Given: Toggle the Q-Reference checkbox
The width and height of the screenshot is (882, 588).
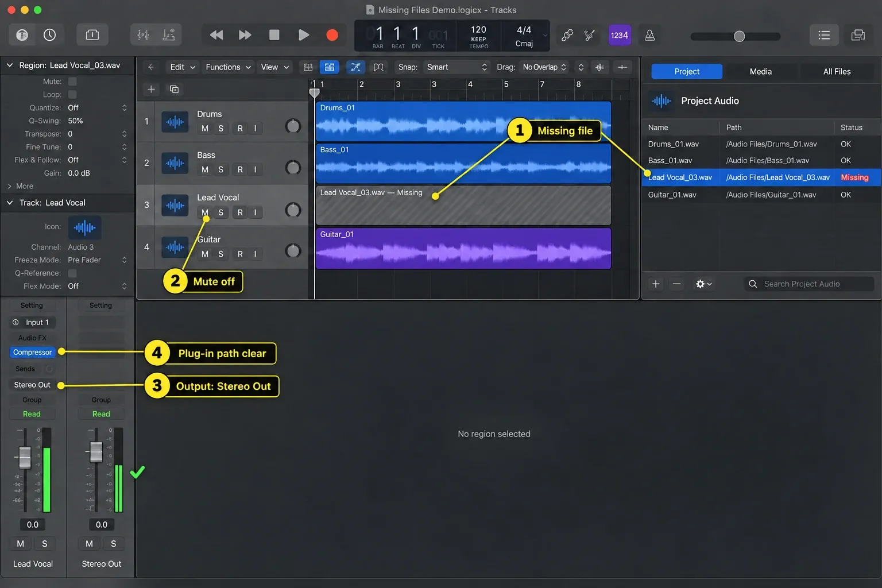Looking at the screenshot, I should pos(72,273).
